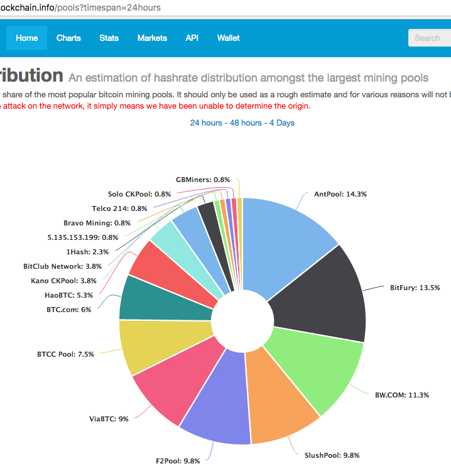Open the Home nav tab
The height and width of the screenshot is (476, 451).
tap(27, 38)
